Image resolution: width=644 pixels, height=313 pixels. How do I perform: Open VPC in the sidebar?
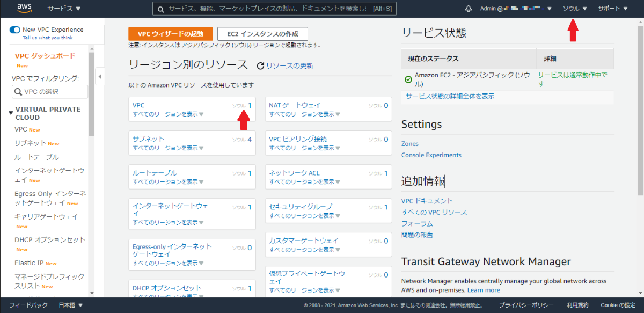pos(21,129)
